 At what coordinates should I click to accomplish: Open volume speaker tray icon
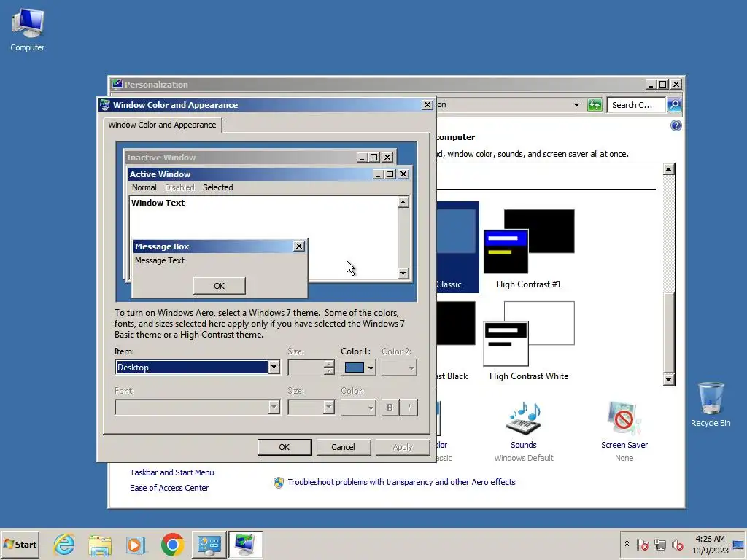(x=677, y=544)
